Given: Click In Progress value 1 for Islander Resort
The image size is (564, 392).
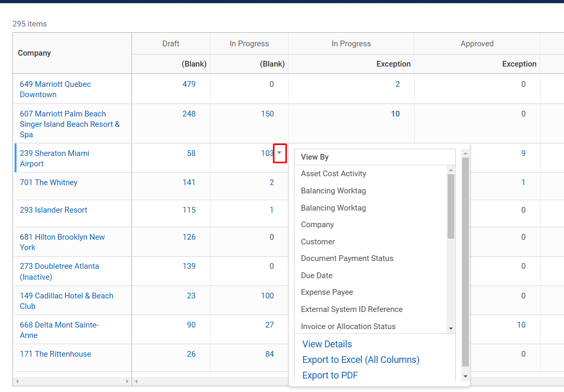Looking at the screenshot, I should 271,210.
